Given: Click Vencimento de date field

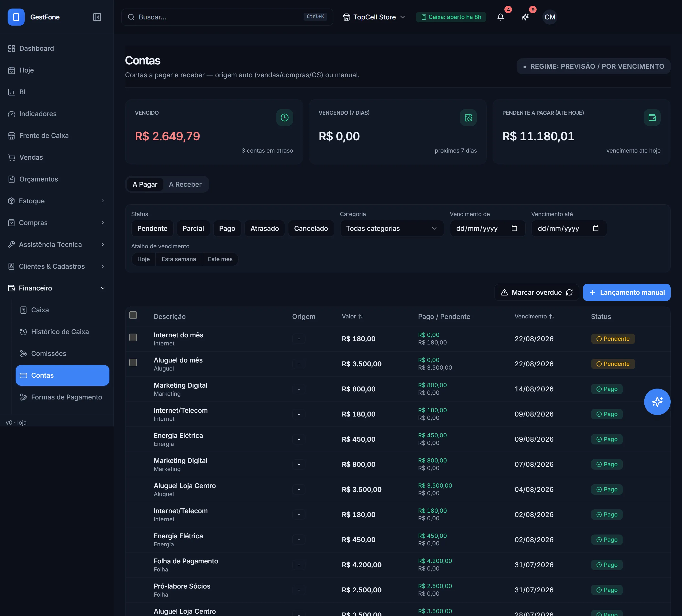Looking at the screenshot, I should (x=488, y=228).
